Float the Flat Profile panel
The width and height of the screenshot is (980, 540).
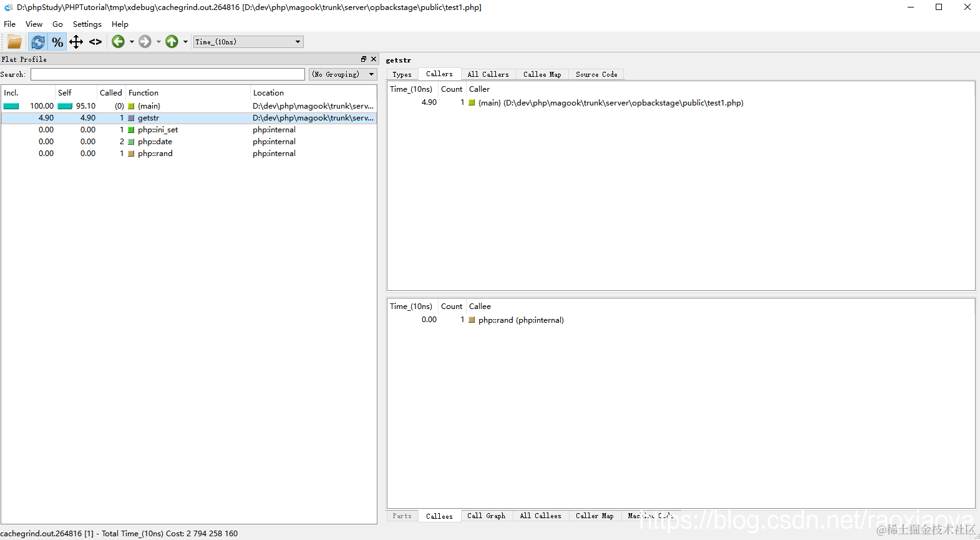(x=364, y=59)
